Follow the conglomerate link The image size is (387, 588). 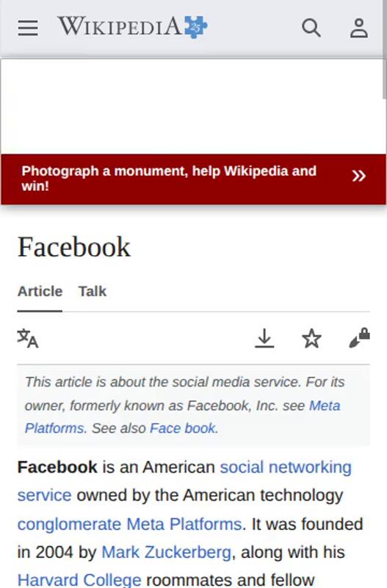click(x=69, y=524)
